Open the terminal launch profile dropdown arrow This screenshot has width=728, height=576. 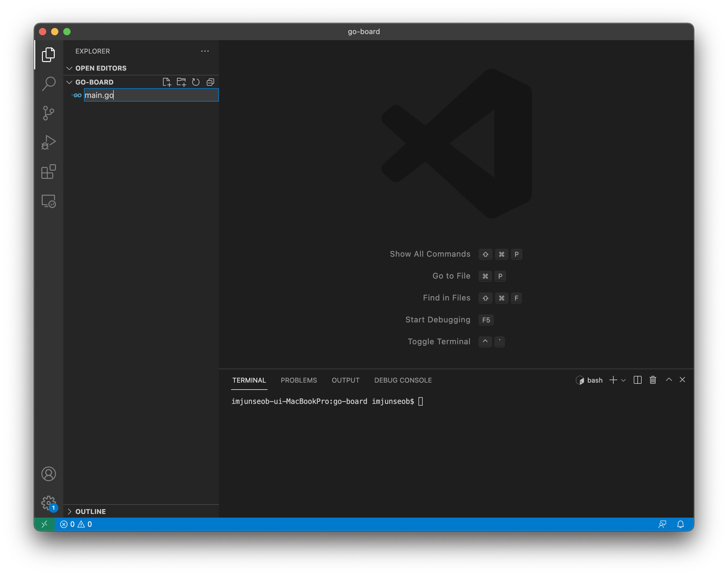tap(623, 380)
